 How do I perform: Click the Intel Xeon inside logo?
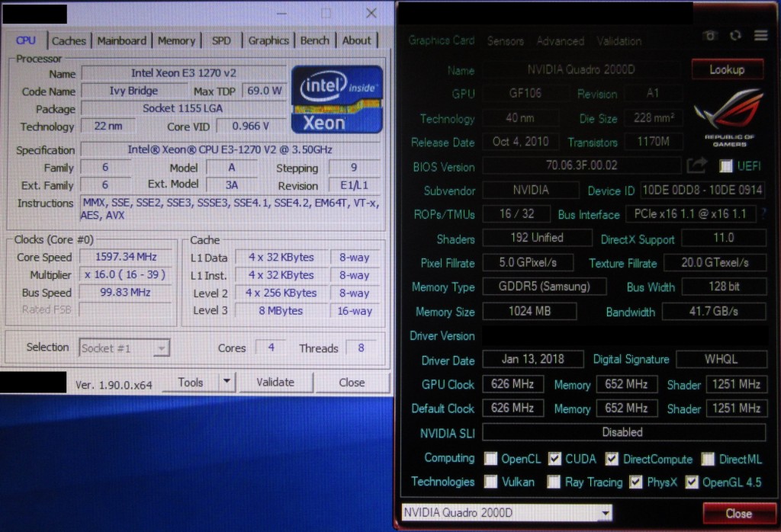(x=336, y=98)
